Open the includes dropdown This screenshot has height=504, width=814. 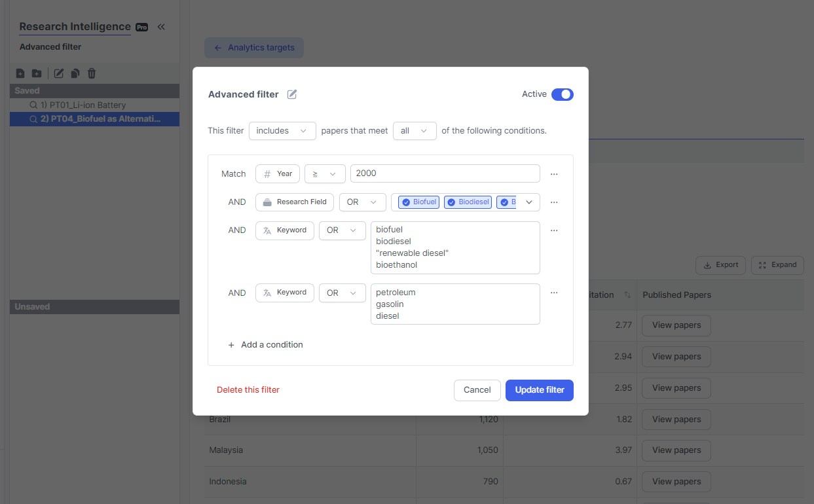click(282, 131)
